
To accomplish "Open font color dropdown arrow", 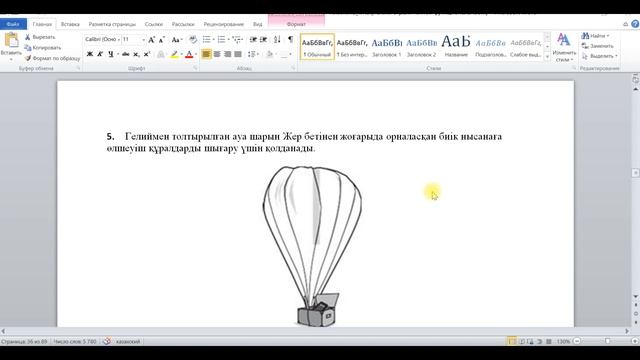I will pos(196,54).
